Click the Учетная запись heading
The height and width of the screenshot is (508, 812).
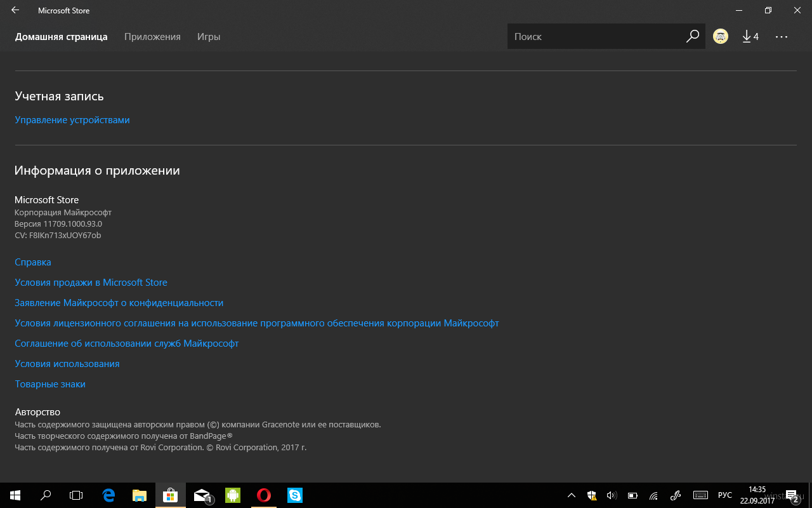pyautogui.click(x=59, y=97)
